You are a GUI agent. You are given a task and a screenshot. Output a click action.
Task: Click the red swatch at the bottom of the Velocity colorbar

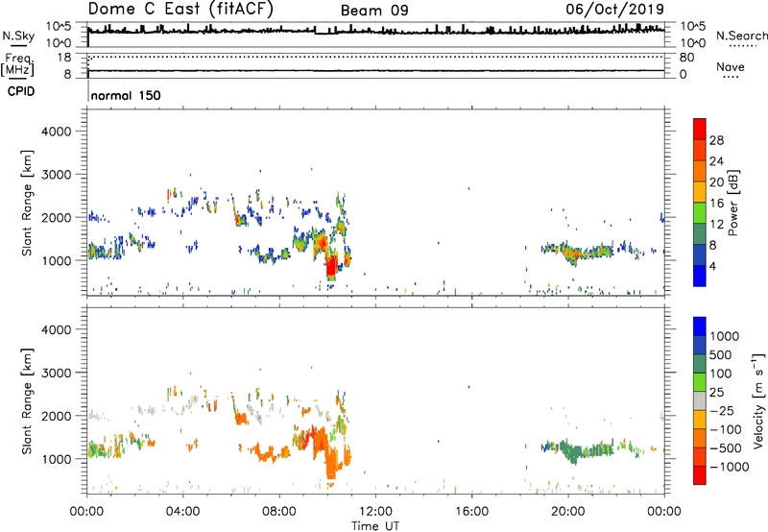[700, 475]
